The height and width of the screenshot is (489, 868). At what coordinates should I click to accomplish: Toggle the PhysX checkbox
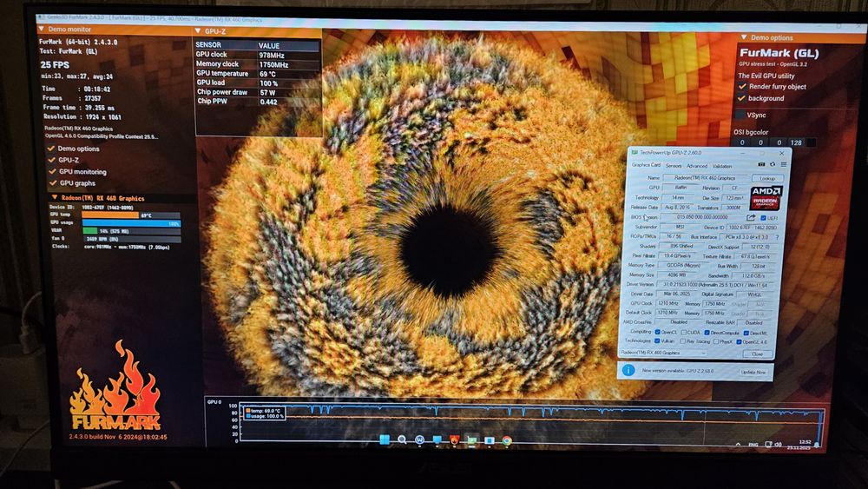pos(716,342)
